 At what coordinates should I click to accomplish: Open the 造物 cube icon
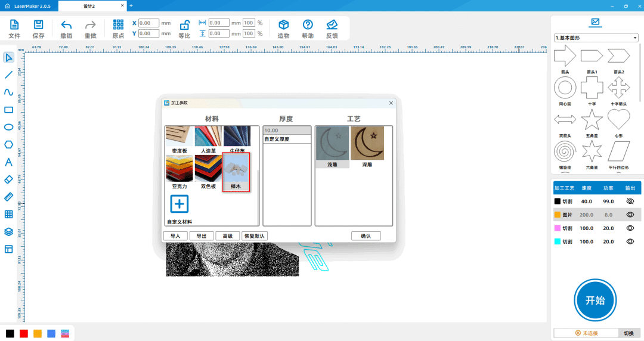(284, 25)
